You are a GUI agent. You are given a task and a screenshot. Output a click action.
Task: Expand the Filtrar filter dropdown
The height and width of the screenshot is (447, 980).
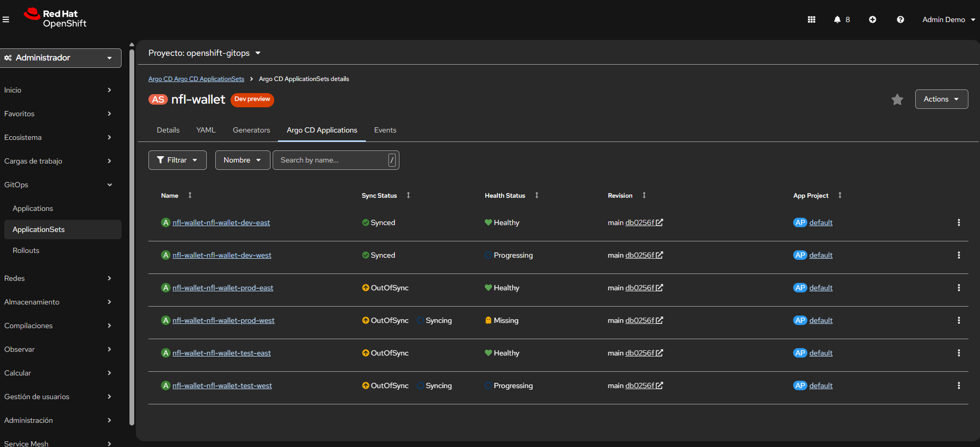[177, 160]
